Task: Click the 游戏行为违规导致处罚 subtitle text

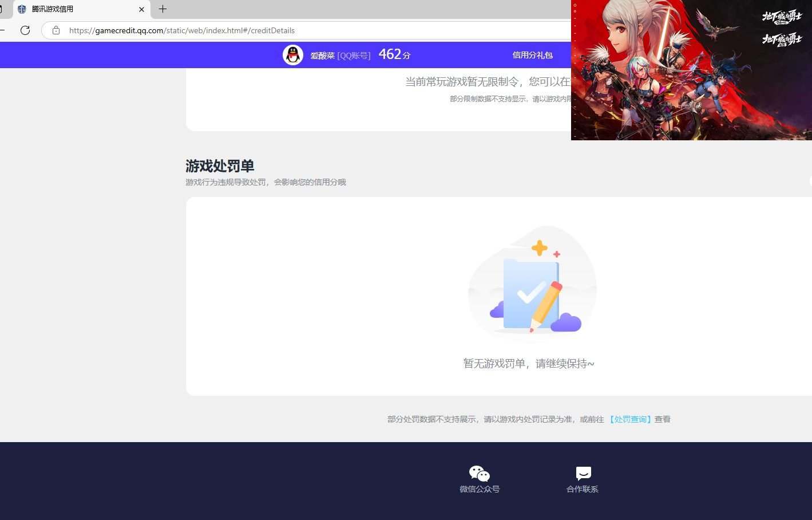Action: [x=266, y=182]
